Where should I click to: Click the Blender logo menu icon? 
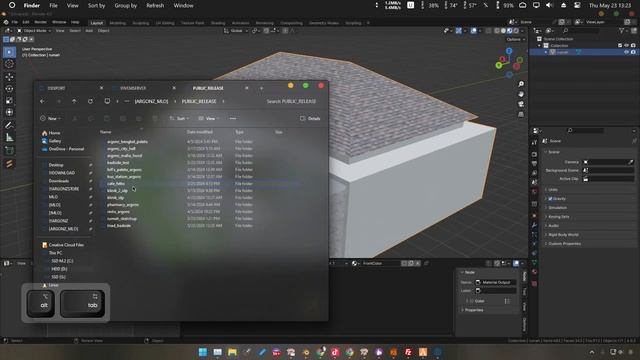click(x=5, y=22)
